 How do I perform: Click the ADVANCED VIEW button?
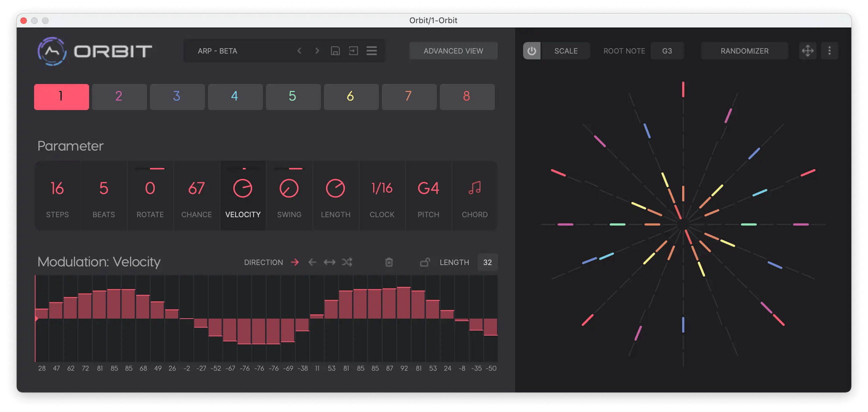click(x=453, y=51)
